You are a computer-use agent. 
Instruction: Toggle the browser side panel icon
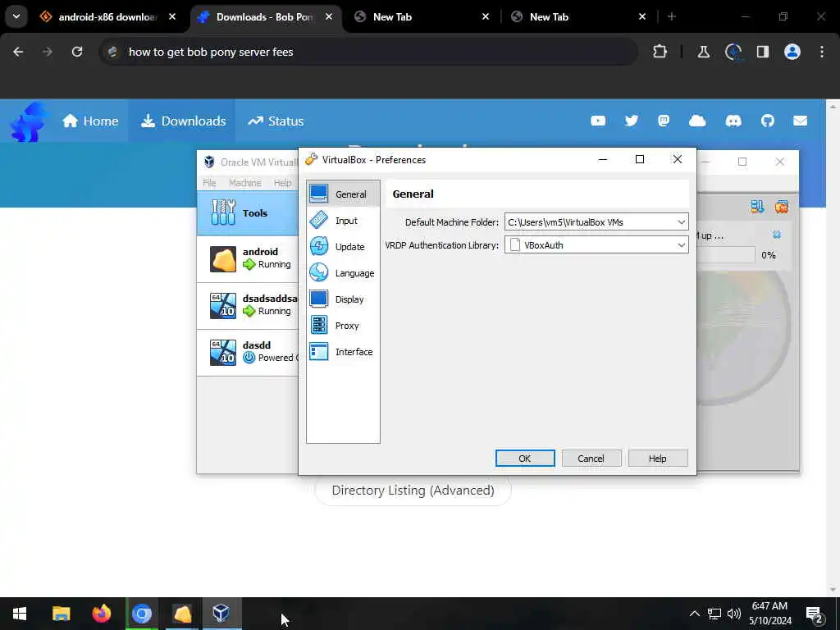(763, 52)
